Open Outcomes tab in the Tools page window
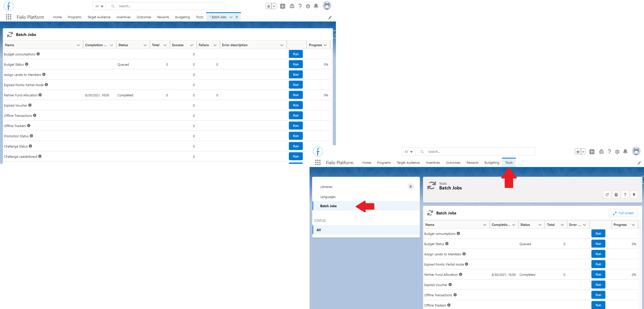The width and height of the screenshot is (644, 309). (453, 162)
